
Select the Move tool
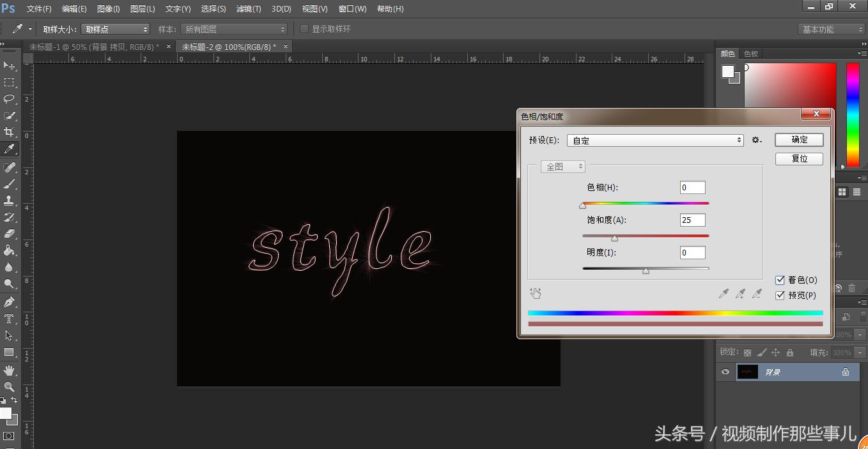(x=9, y=66)
